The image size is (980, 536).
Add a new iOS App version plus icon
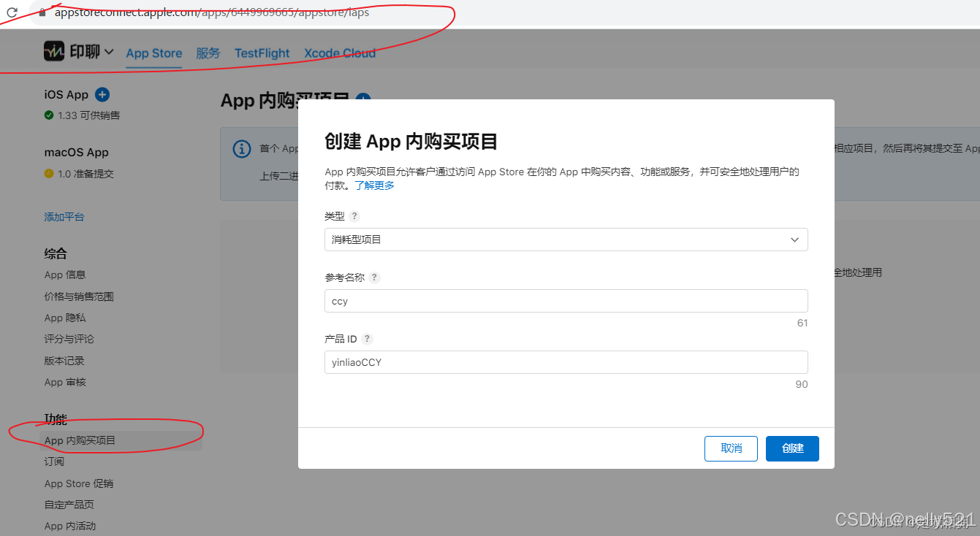coord(102,94)
